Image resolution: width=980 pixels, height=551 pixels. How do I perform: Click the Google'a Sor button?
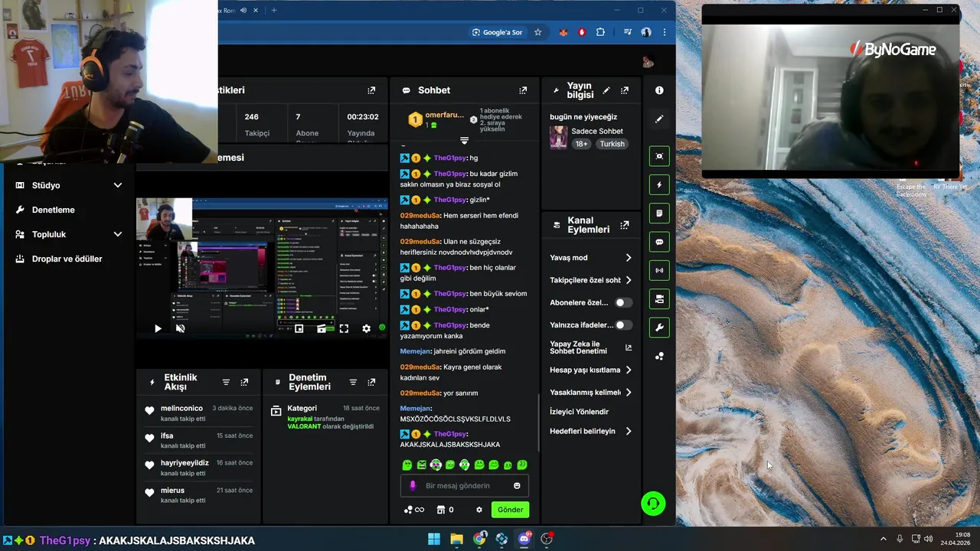[x=498, y=32]
